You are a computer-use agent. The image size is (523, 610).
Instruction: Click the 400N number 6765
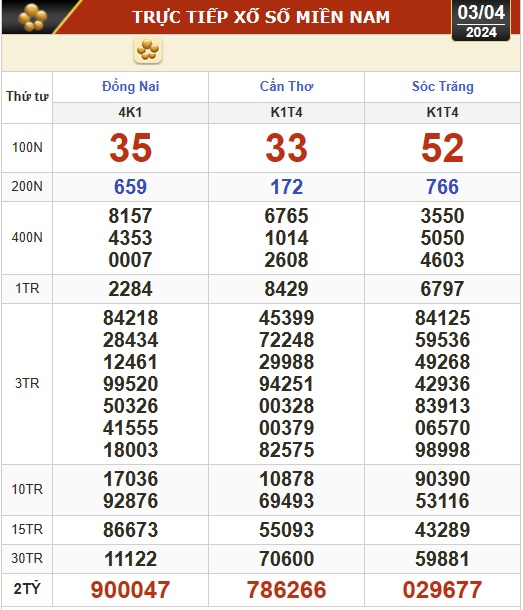(286, 216)
